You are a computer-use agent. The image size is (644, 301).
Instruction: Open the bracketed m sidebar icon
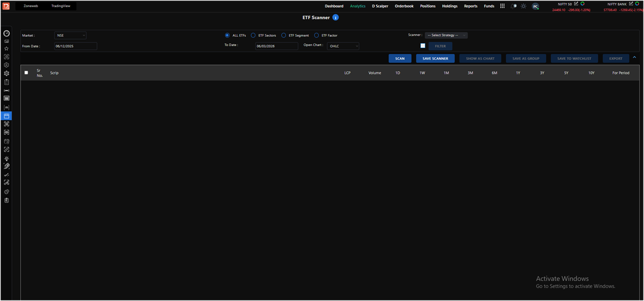pos(6,108)
